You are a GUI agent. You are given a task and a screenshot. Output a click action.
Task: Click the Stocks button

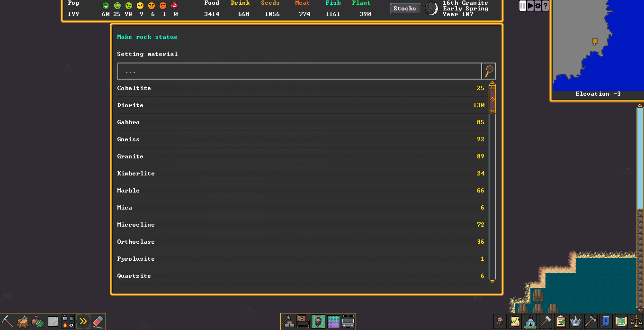pyautogui.click(x=404, y=9)
